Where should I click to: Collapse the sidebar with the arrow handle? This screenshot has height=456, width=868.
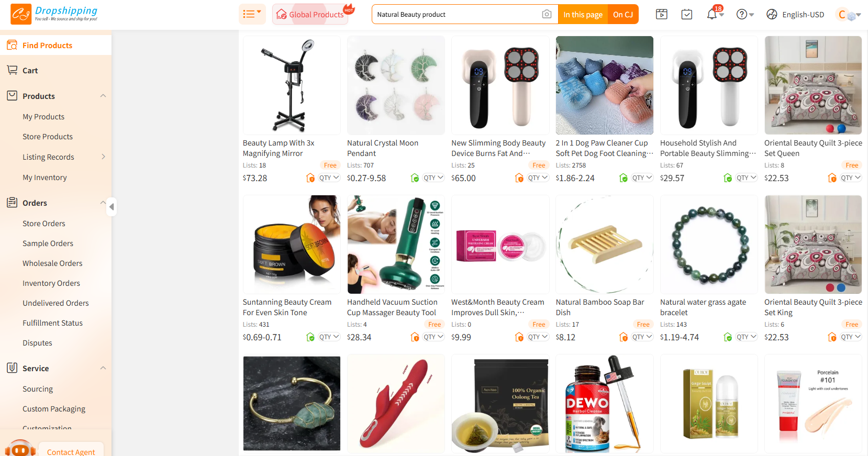click(x=112, y=207)
